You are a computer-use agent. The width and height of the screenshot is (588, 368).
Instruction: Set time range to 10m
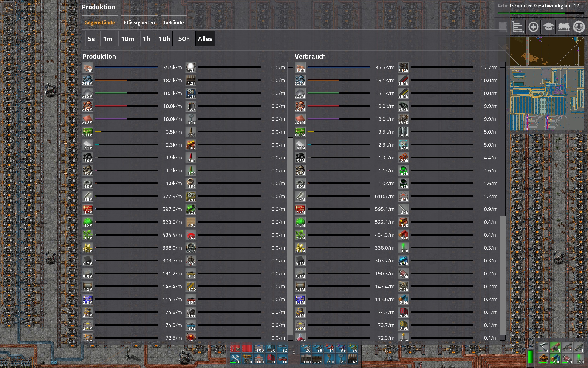tap(127, 39)
